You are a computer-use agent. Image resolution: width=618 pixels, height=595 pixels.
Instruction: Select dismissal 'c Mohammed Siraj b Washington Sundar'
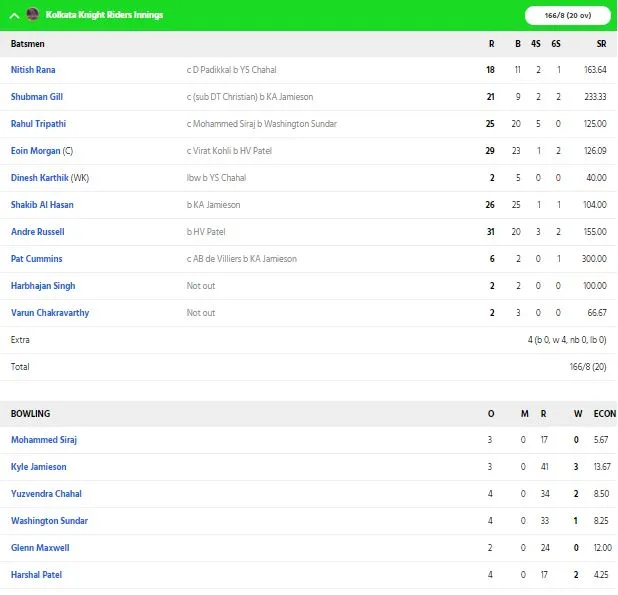click(x=262, y=124)
